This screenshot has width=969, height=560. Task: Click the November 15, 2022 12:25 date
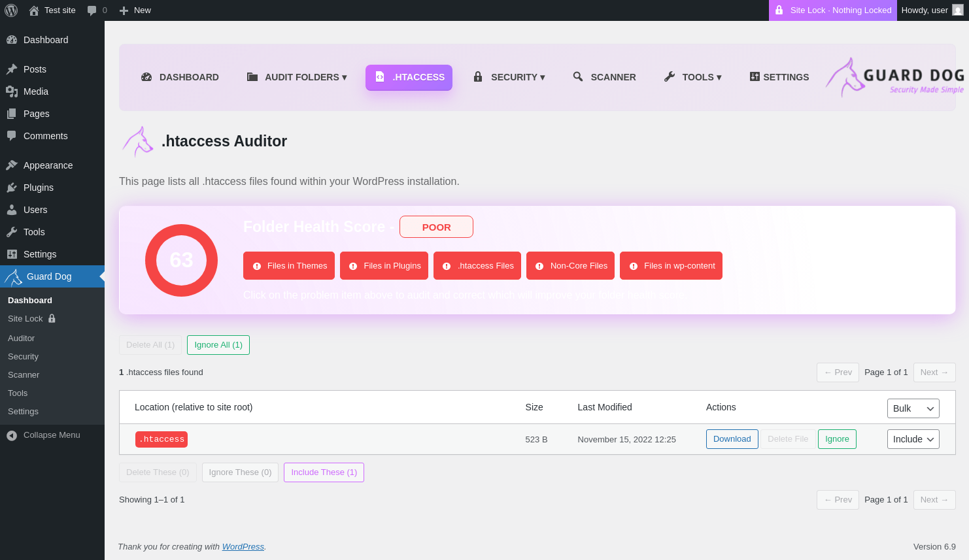pos(627,440)
